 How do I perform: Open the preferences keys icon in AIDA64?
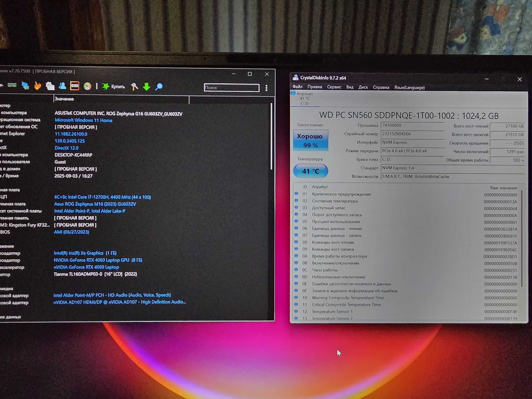(134, 86)
